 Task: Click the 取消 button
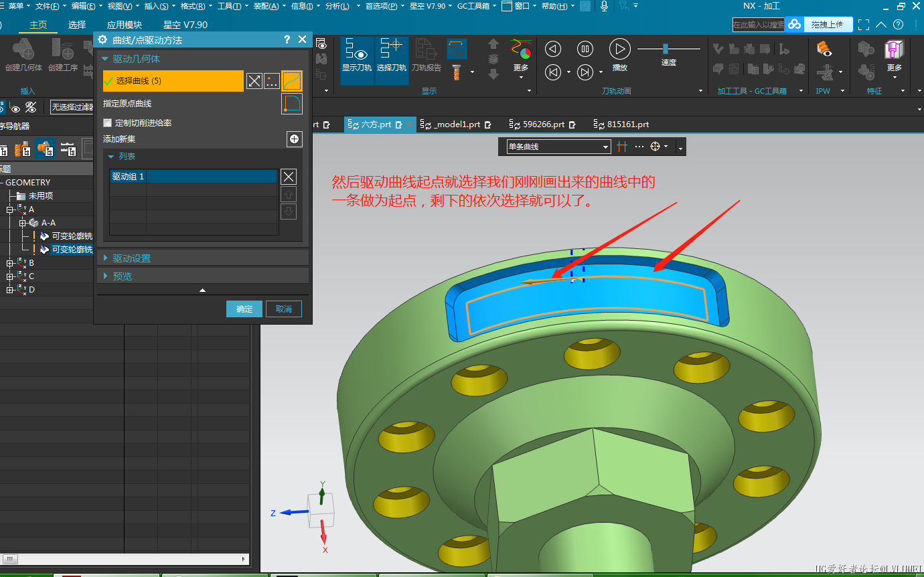pos(284,309)
